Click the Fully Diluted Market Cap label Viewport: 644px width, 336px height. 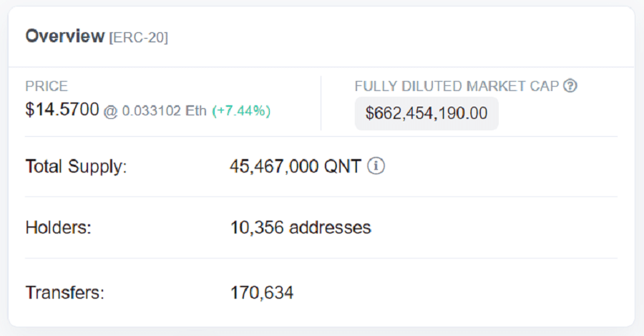(x=456, y=86)
